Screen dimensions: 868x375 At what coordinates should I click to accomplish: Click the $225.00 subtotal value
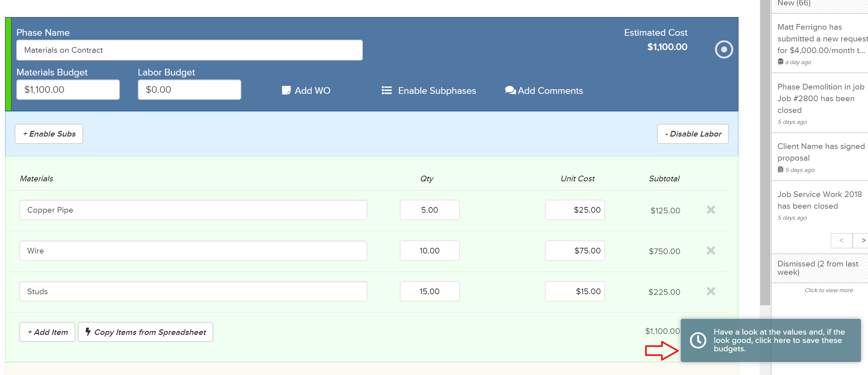point(664,292)
